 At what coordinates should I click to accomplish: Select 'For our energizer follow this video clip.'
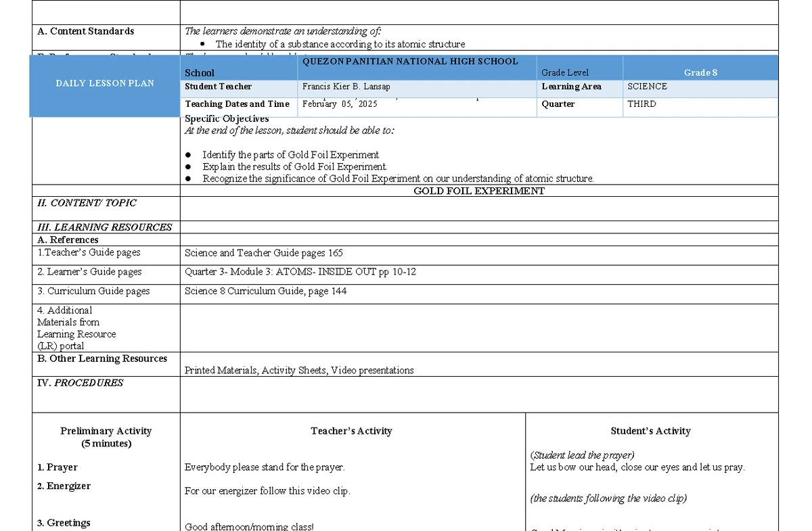[x=267, y=491]
